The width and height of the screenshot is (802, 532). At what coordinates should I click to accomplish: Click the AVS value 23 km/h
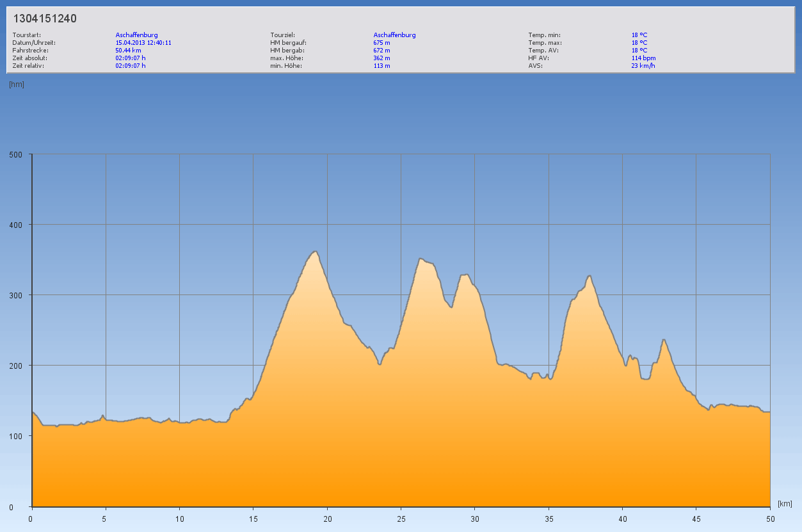coord(643,65)
